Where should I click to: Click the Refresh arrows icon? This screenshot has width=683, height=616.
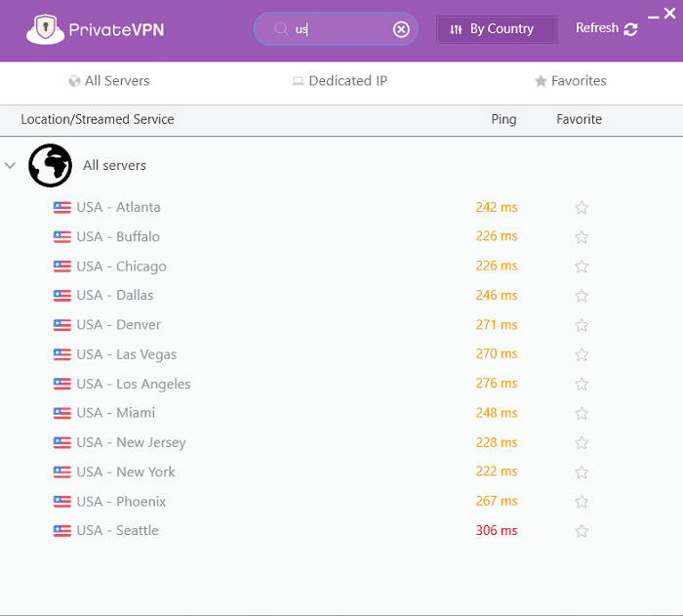pos(630,29)
